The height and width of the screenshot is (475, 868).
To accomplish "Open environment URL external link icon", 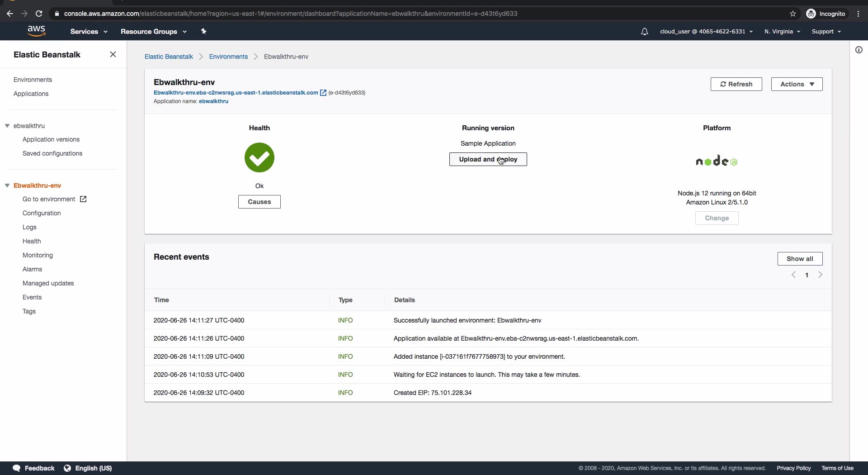I will pos(323,93).
